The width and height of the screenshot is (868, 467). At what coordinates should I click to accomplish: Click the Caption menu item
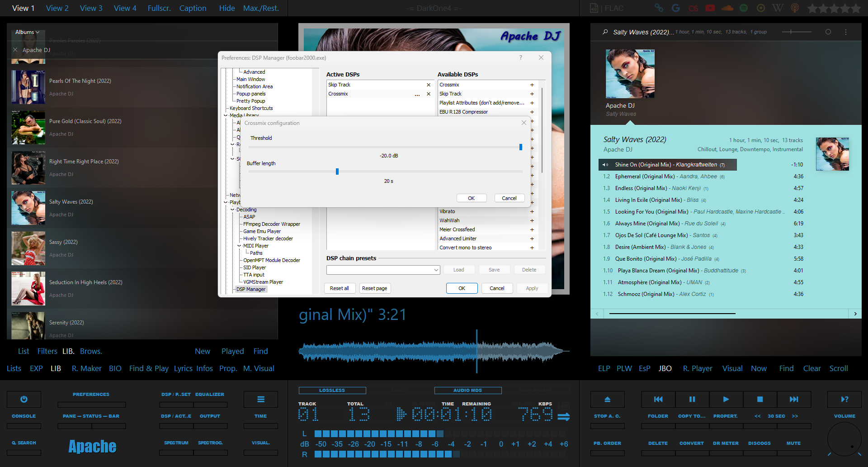[193, 8]
